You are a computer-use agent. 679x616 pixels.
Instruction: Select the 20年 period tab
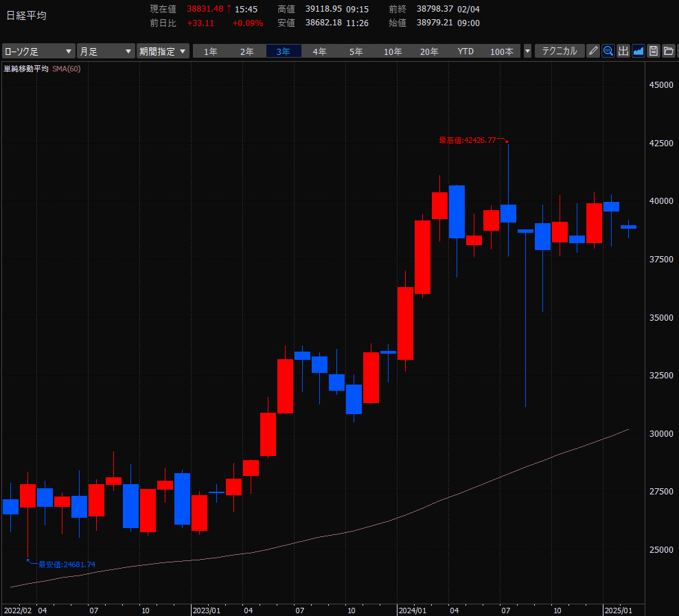tap(429, 52)
